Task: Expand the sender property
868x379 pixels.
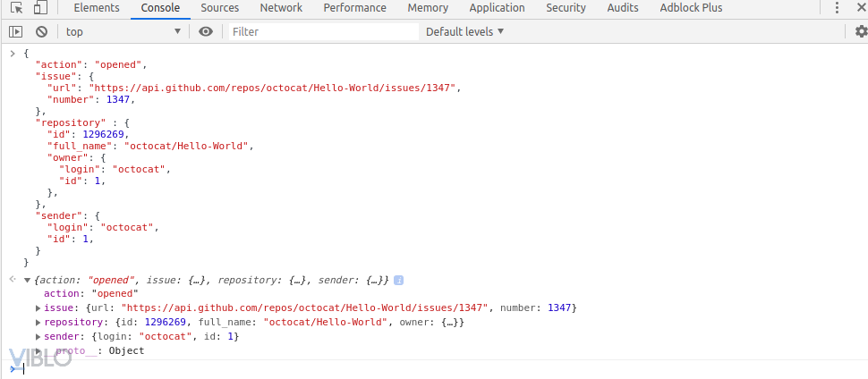Action: pos(38,337)
